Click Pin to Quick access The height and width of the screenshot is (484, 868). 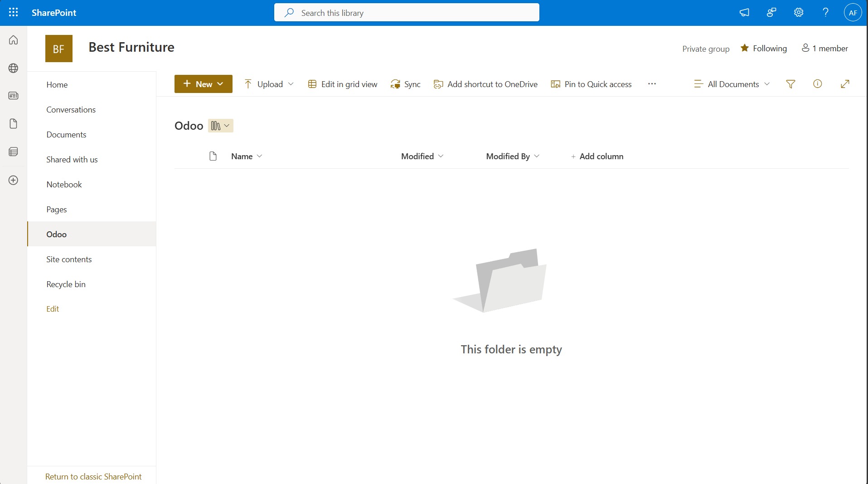click(591, 84)
